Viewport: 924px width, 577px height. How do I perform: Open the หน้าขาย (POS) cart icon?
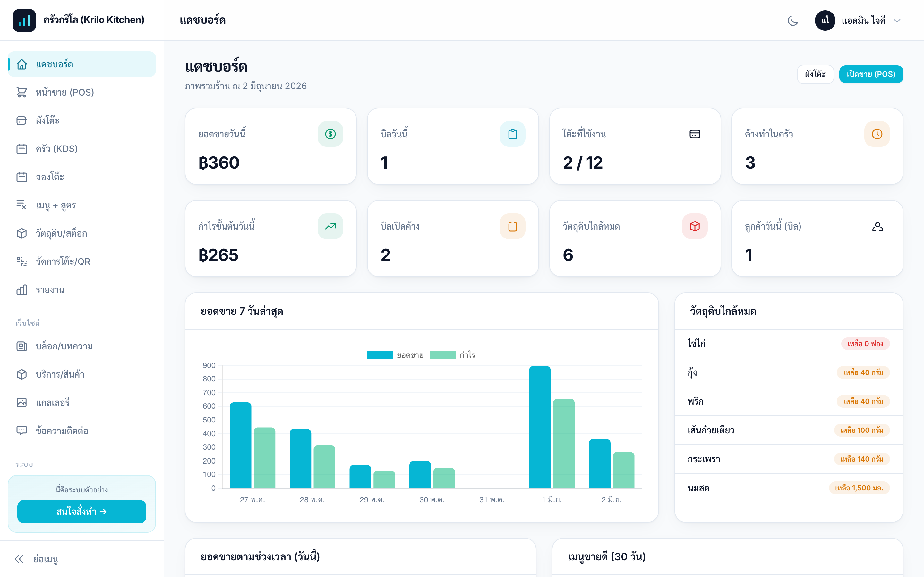pyautogui.click(x=22, y=92)
